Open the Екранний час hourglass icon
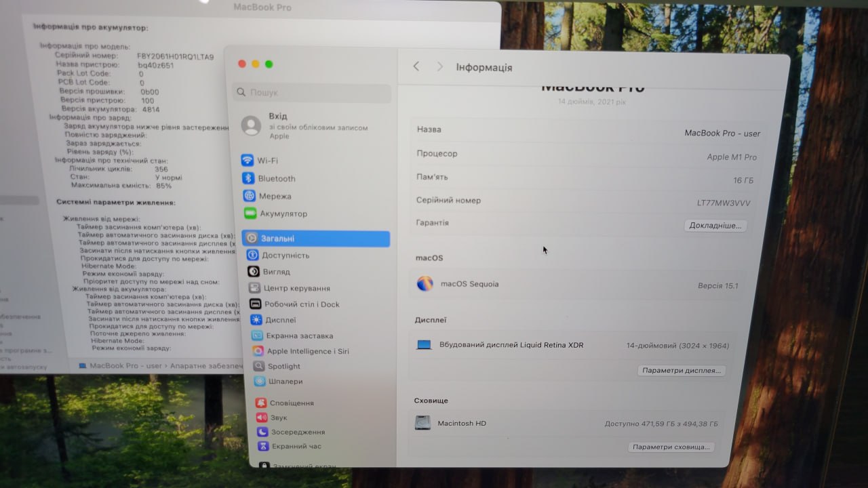Screen dimensions: 868x488 tap(263, 446)
